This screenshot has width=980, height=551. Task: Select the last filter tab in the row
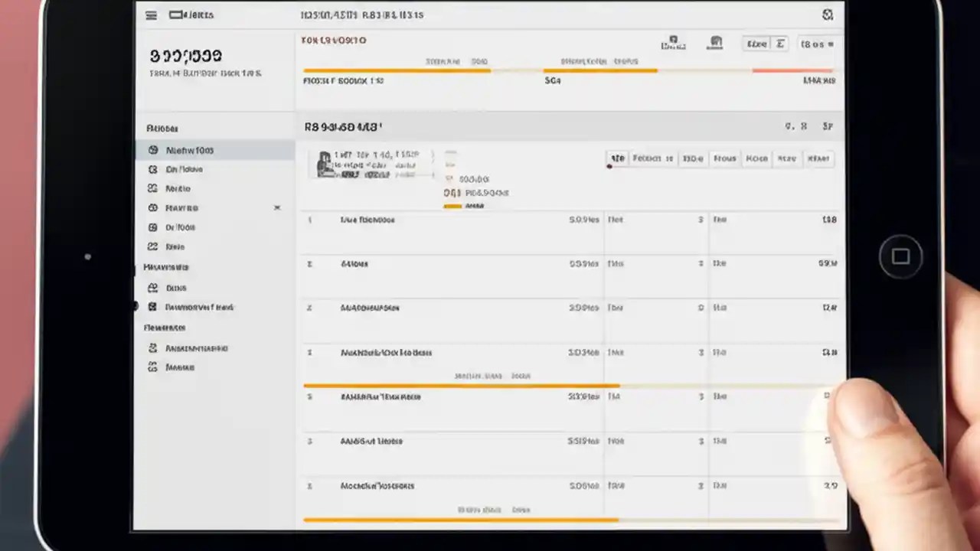point(819,158)
